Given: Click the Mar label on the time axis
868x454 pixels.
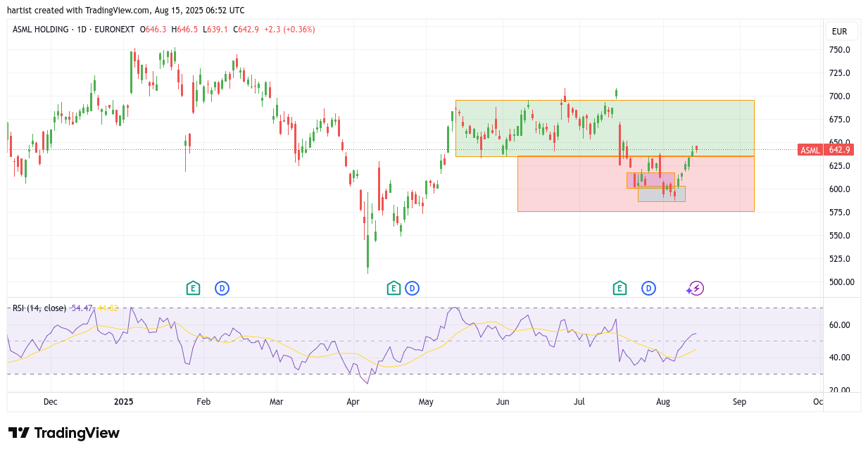Looking at the screenshot, I should (x=277, y=402).
